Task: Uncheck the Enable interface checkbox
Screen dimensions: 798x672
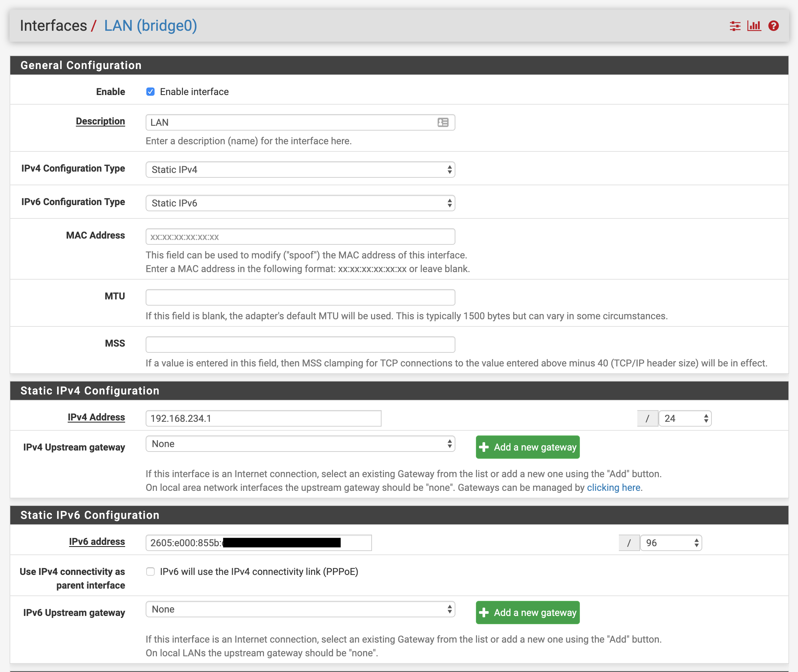Action: coord(150,92)
